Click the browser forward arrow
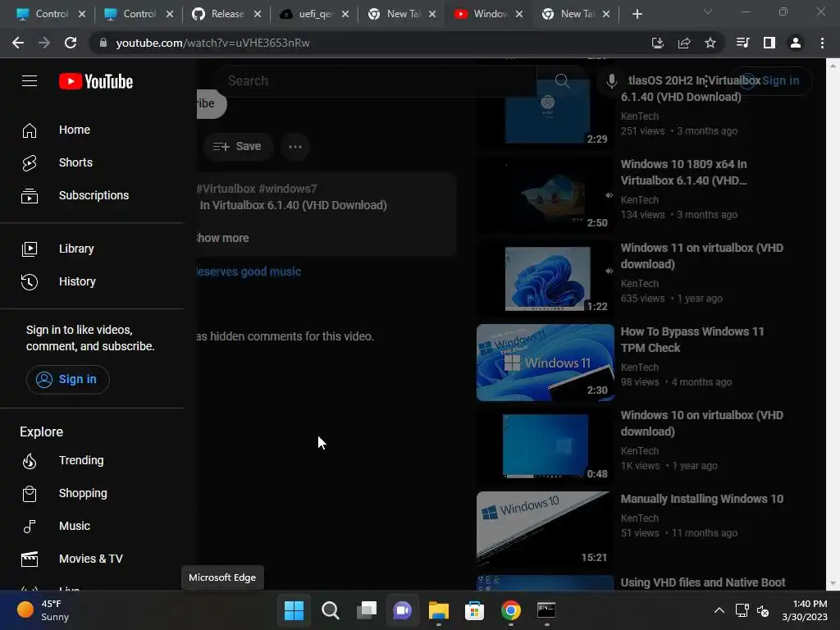Image resolution: width=840 pixels, height=630 pixels. [44, 43]
